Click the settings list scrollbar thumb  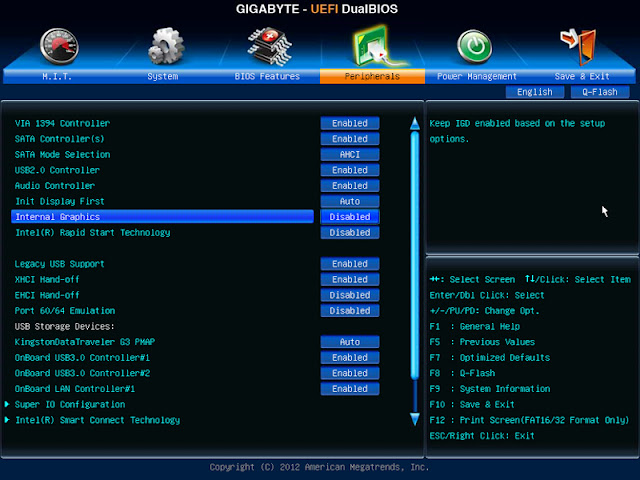click(415, 256)
